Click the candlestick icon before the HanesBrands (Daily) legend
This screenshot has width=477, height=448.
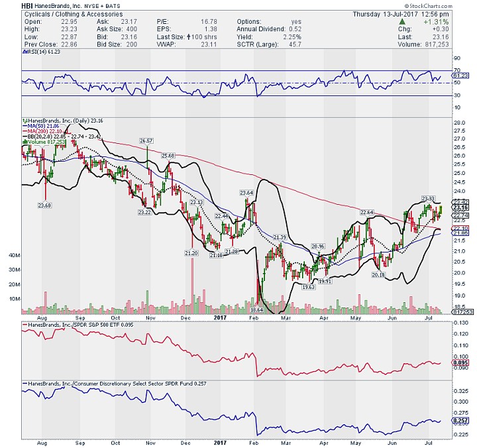25,121
